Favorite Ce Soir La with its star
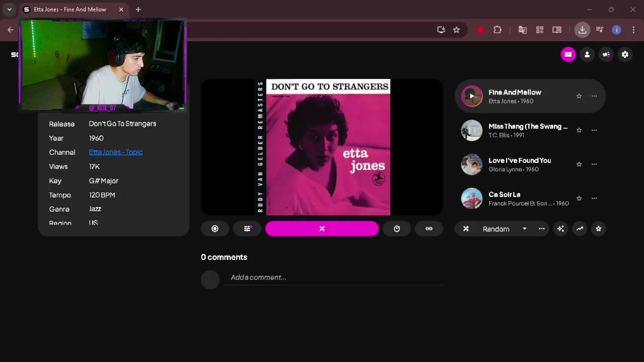Viewport: 644px width, 362px height. pyautogui.click(x=579, y=199)
